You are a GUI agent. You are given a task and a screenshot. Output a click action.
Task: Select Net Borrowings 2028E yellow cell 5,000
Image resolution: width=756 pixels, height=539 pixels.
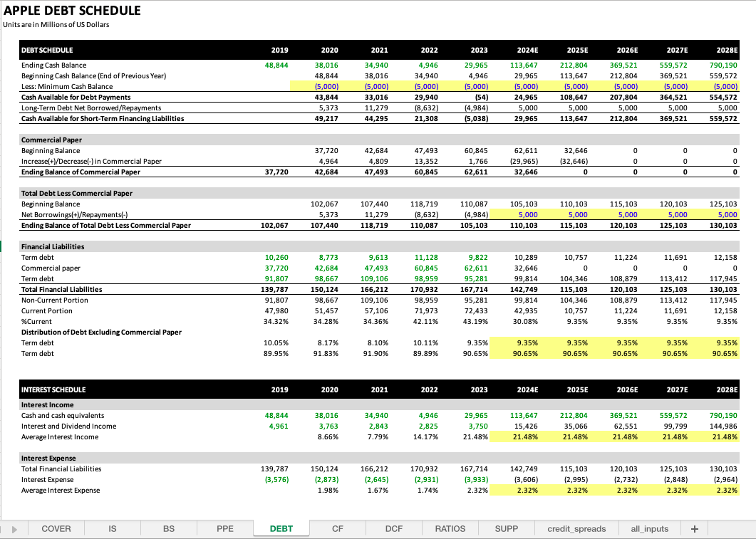tap(713, 215)
